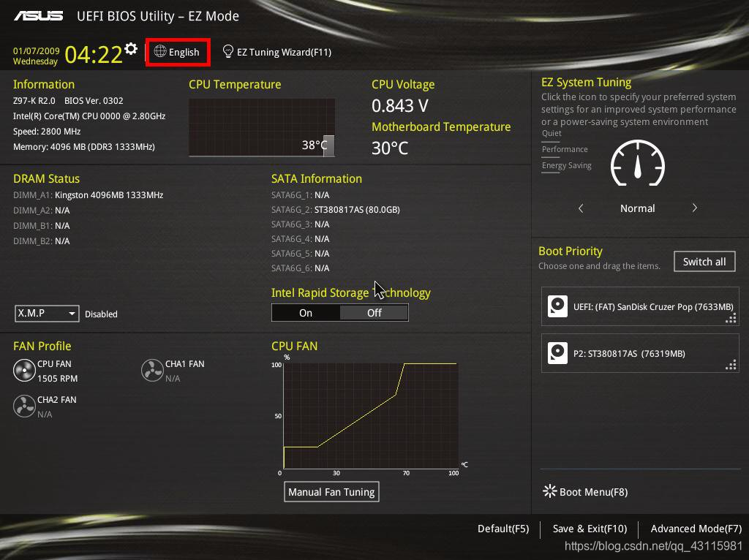749x560 pixels.
Task: Click the drag handle on ST380817AS boot entry
Action: pyautogui.click(x=731, y=366)
